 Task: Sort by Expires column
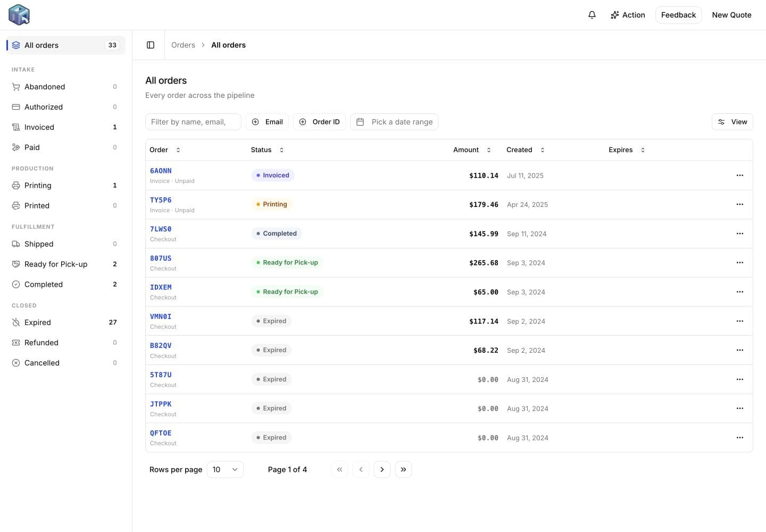click(627, 150)
